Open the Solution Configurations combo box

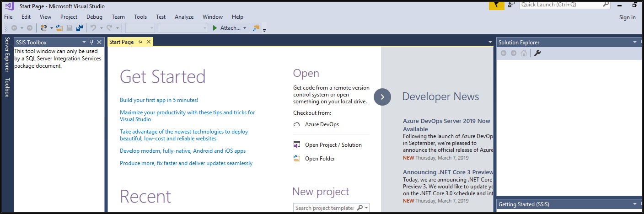pyautogui.click(x=140, y=28)
